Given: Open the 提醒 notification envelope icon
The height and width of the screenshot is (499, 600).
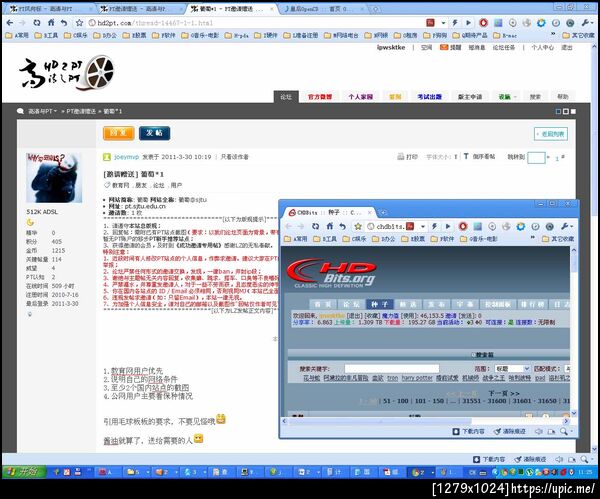Looking at the screenshot, I should point(443,47).
